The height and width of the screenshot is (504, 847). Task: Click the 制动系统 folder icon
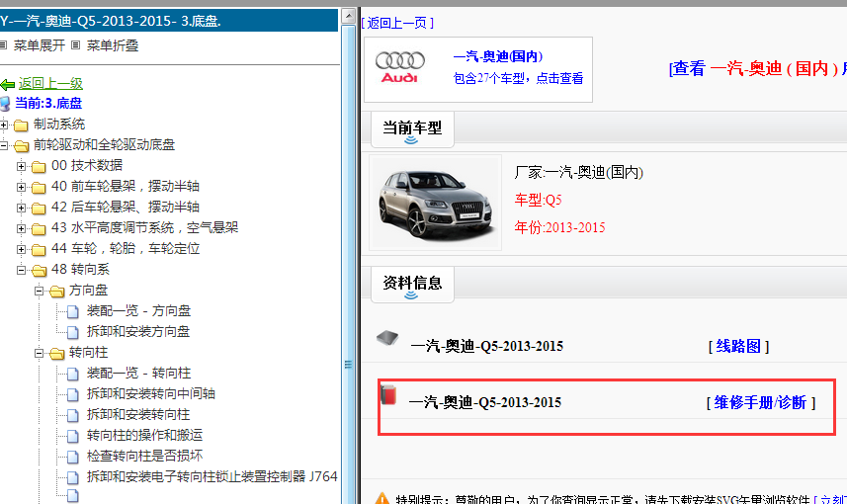[x=21, y=126]
